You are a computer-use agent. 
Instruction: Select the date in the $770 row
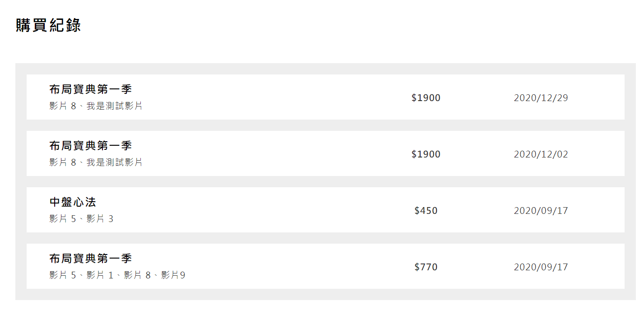click(541, 267)
